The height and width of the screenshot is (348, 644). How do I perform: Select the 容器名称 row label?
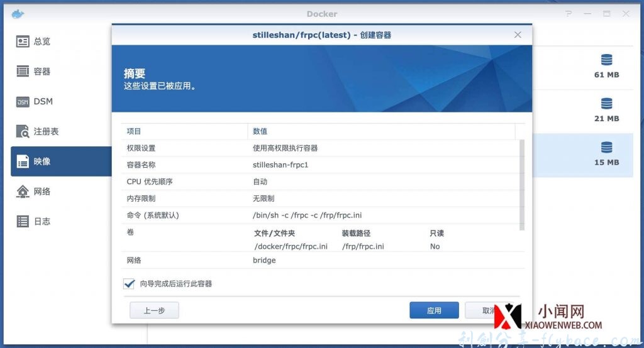[141, 165]
